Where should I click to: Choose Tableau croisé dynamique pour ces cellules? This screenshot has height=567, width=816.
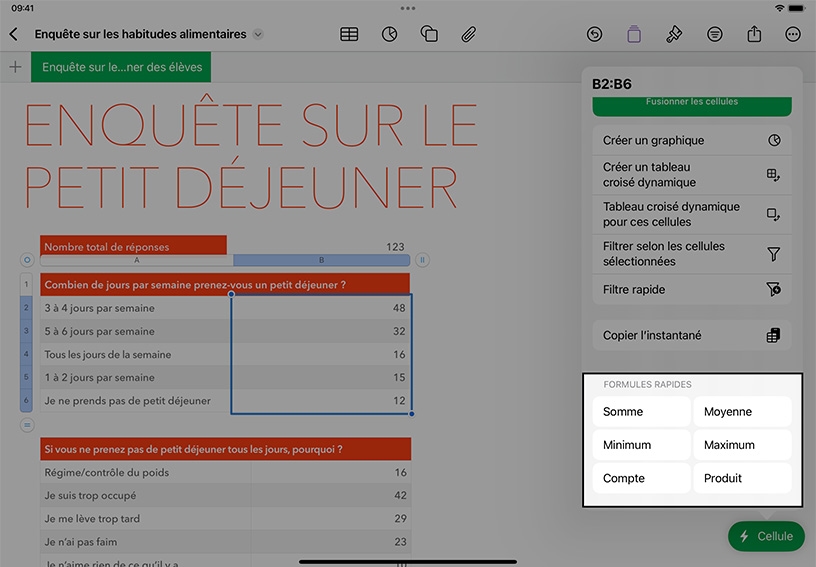point(692,214)
